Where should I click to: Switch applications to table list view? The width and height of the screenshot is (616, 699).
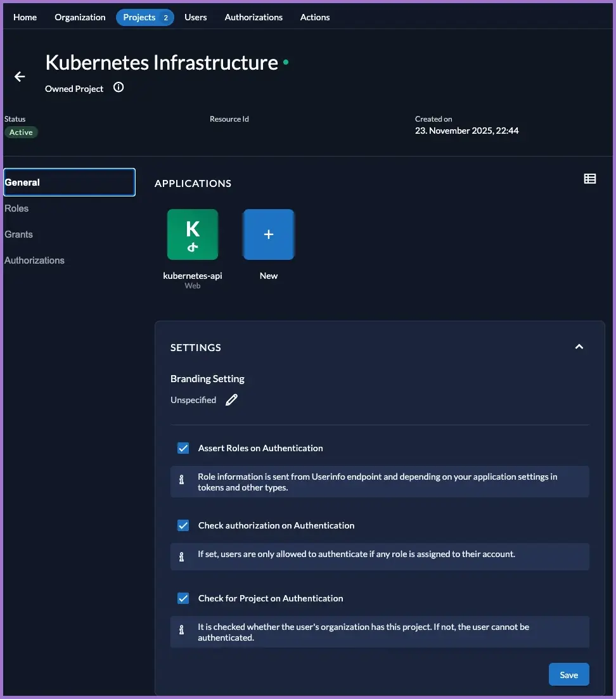(589, 179)
